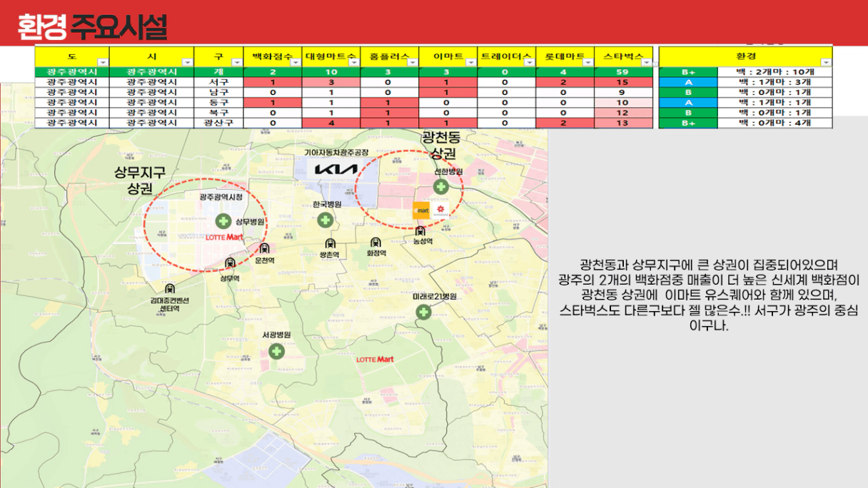Image resolution: width=868 pixels, height=488 pixels.
Task: Open the 도 column filter dropdown
Action: click(102, 63)
